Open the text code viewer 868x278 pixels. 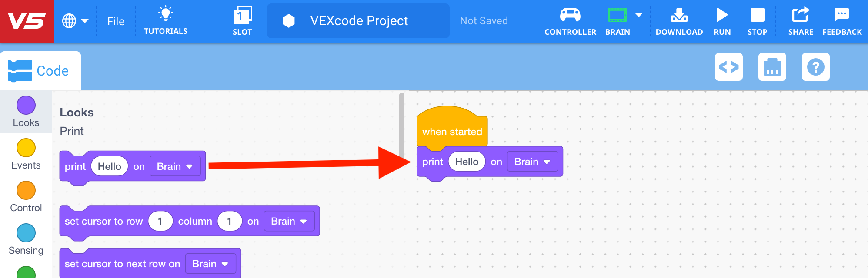click(x=729, y=67)
